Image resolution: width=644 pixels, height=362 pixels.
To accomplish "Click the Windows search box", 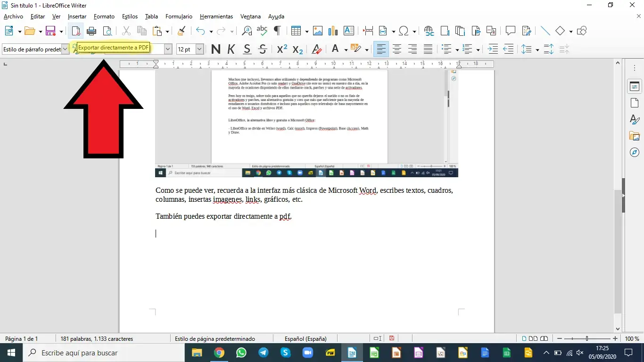I will click(x=104, y=353).
